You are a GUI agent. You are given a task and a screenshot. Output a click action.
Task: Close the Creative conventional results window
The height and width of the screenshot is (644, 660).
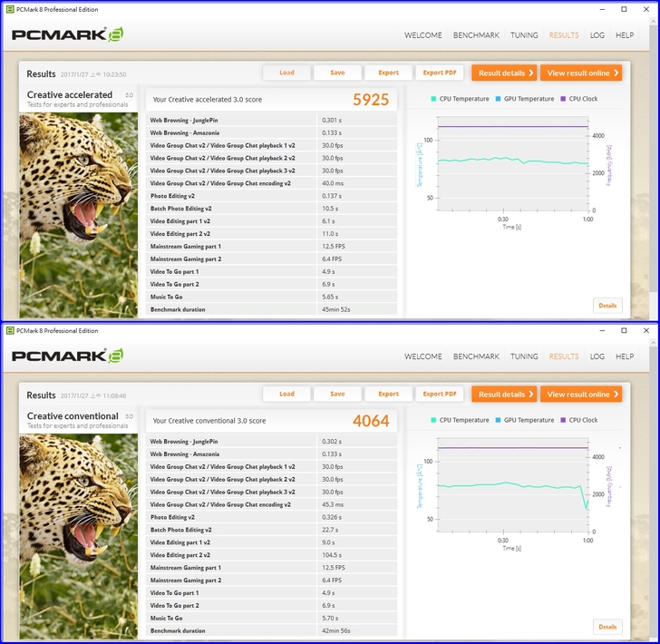pos(646,331)
